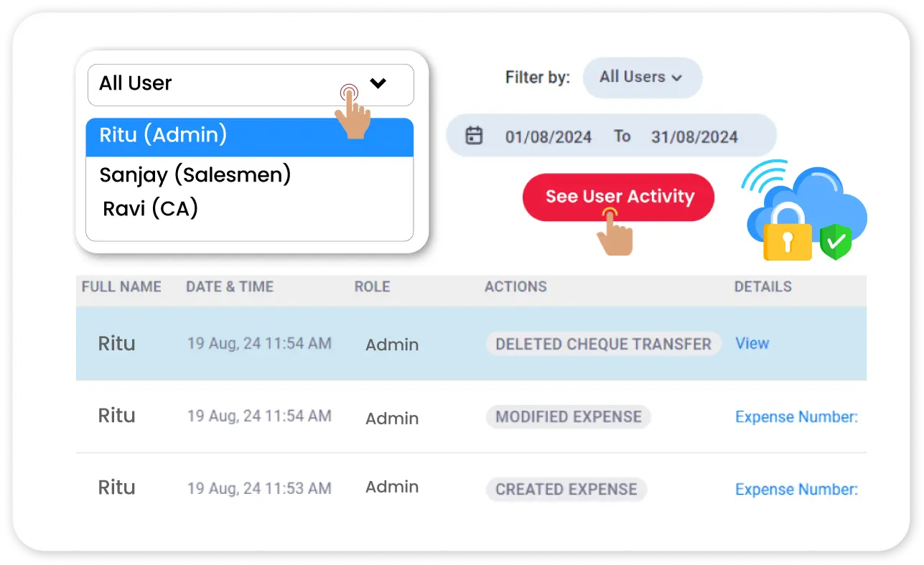
Task: Click the ROLE column header
Action: tap(372, 287)
